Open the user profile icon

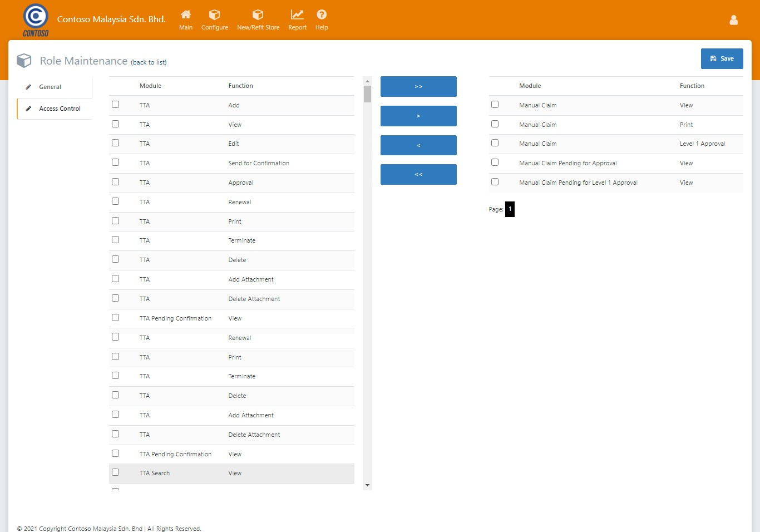tap(733, 20)
